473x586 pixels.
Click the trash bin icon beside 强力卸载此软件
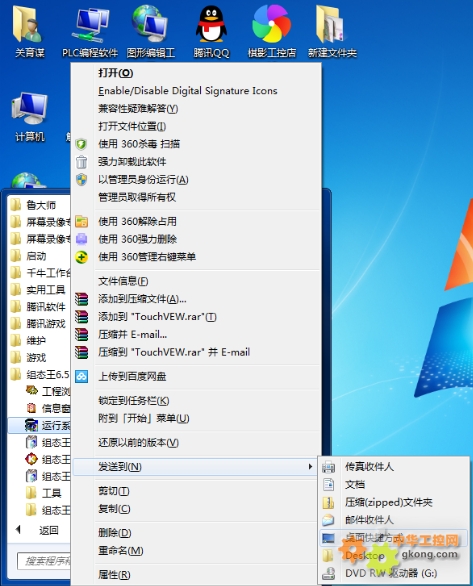pos(81,162)
